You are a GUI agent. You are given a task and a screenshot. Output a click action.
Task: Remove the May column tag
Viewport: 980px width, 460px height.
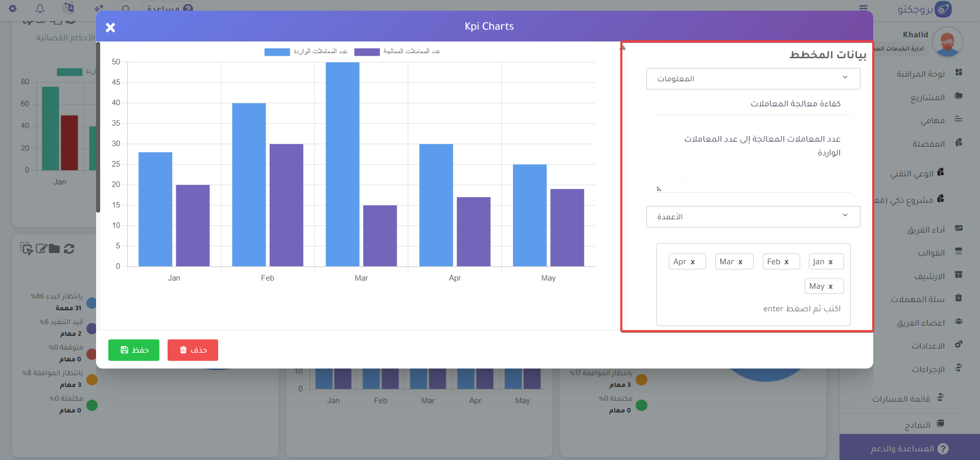click(x=830, y=287)
